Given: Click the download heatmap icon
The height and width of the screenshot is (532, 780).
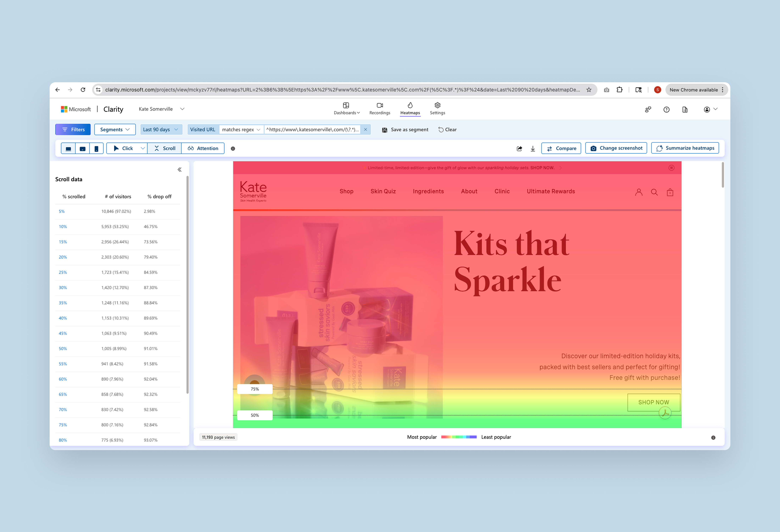Looking at the screenshot, I should (x=533, y=148).
